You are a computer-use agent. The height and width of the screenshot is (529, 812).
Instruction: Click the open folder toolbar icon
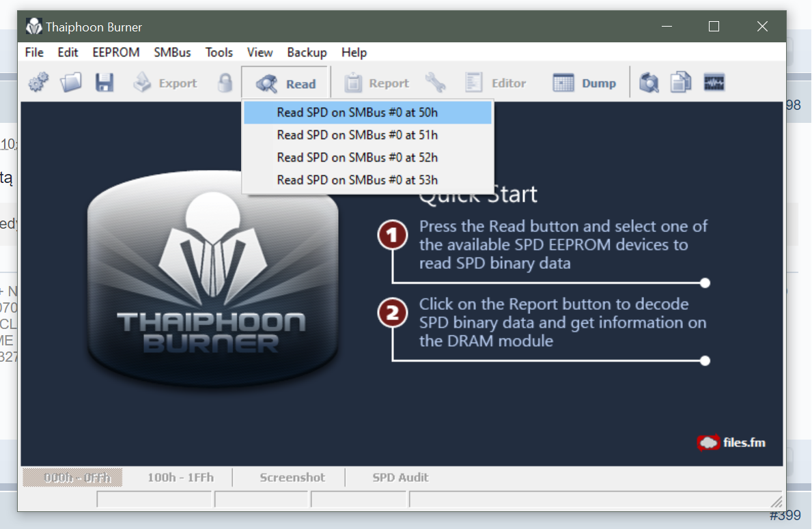pos(71,83)
